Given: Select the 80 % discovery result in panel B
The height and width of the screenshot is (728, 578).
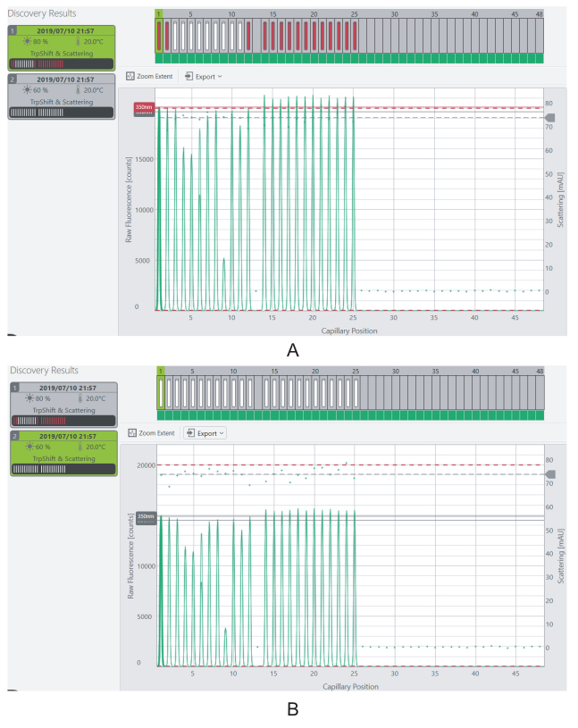Looking at the screenshot, I should click(63, 405).
